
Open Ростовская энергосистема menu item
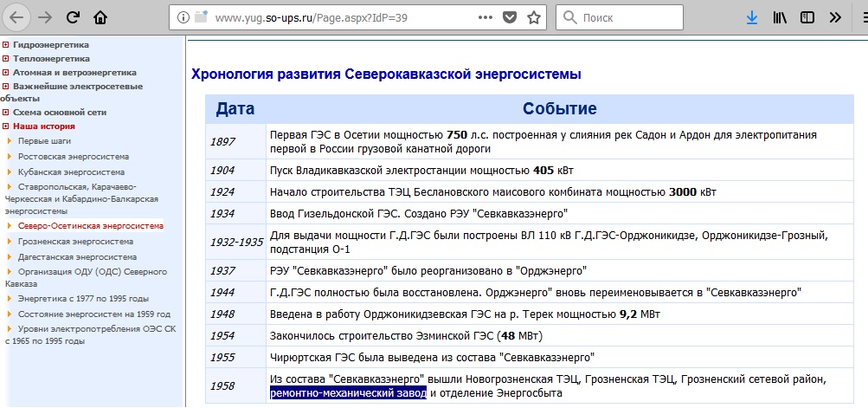pos(74,156)
